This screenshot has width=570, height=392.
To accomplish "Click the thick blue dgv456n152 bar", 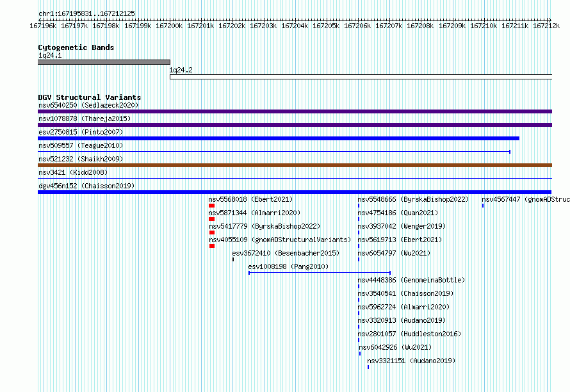I will tap(295, 192).
